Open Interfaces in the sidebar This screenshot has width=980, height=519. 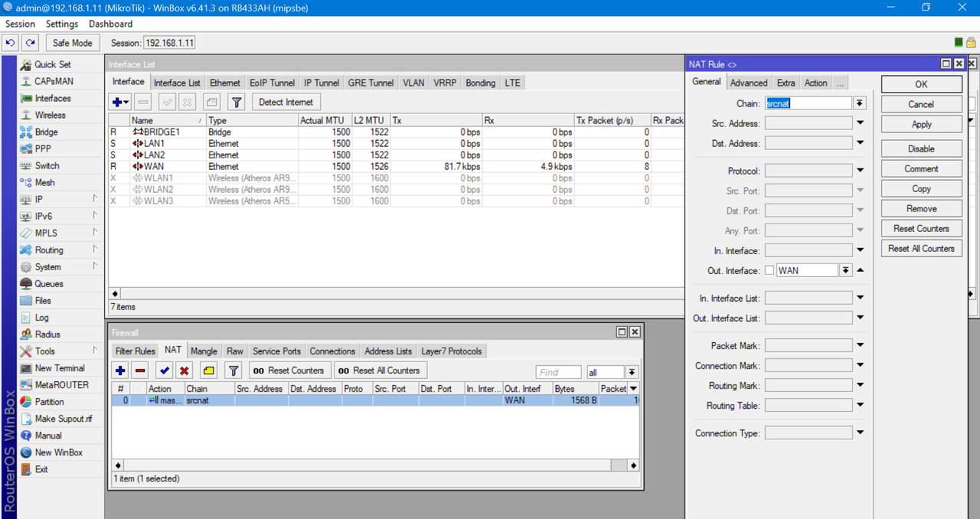coord(52,98)
